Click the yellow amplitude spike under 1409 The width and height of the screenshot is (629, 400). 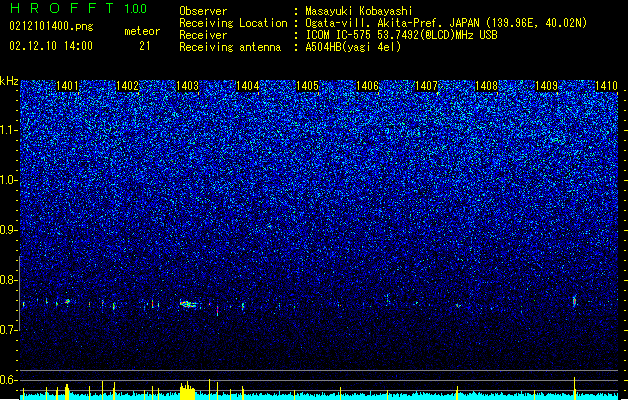(x=574, y=388)
